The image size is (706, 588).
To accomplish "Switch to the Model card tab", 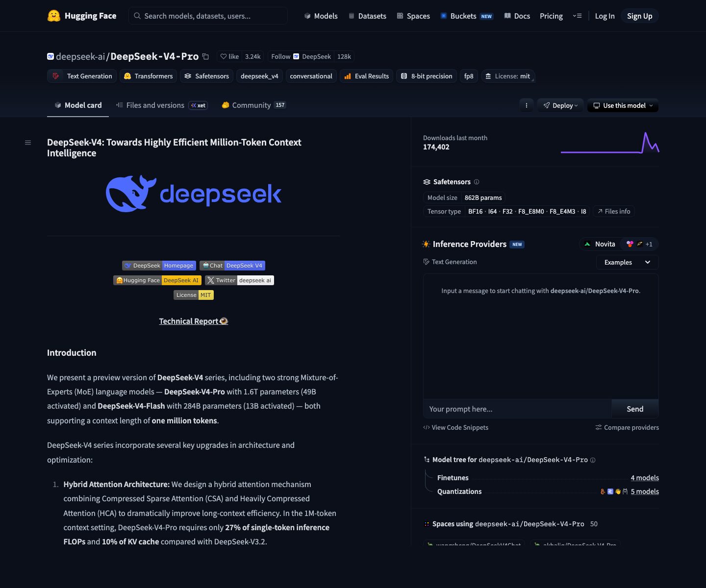I will coord(78,105).
